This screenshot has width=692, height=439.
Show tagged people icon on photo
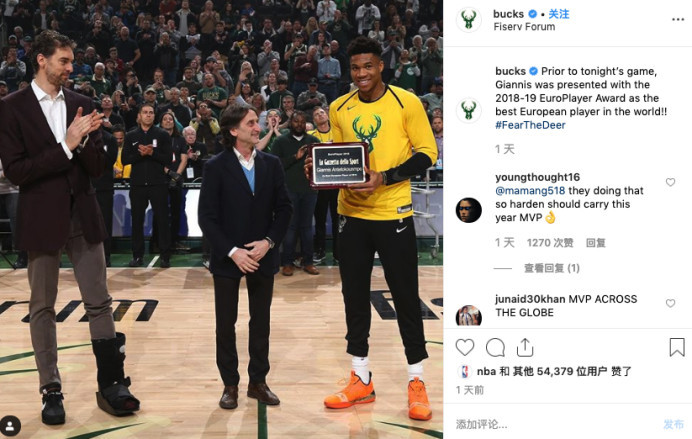point(11,427)
